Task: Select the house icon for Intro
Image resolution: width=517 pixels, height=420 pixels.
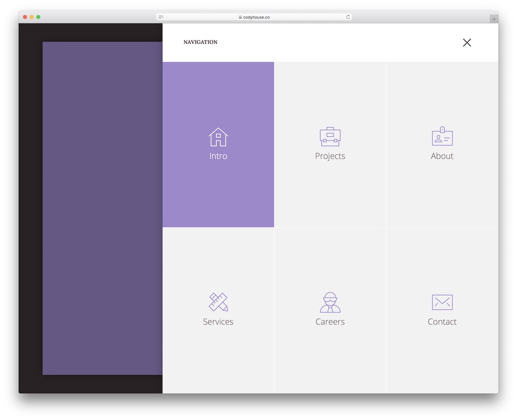Action: coord(218,136)
